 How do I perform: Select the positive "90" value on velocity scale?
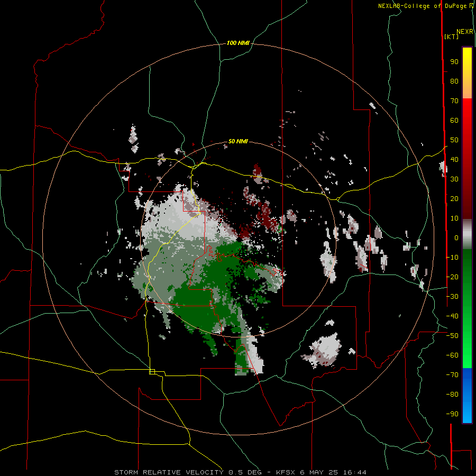(x=454, y=62)
